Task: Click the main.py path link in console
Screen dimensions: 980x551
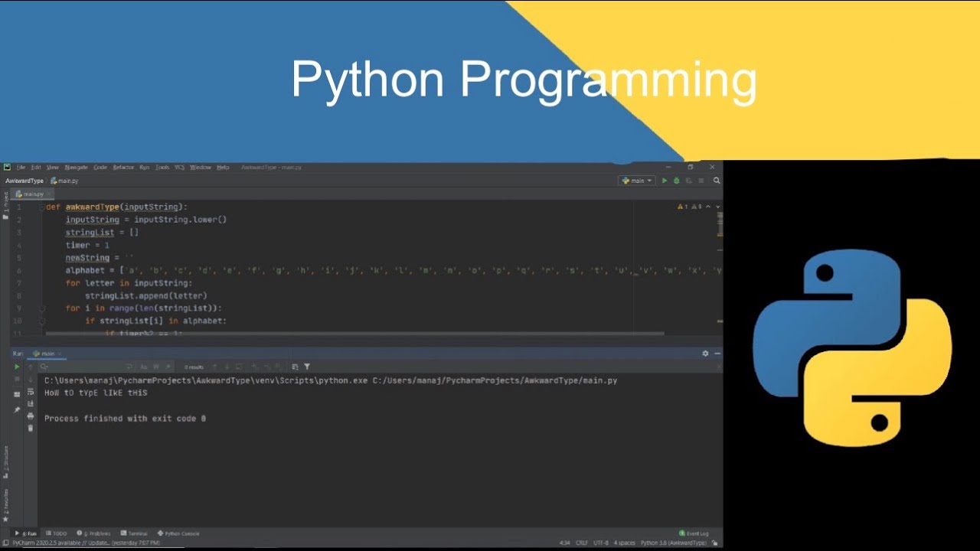Action: click(495, 380)
